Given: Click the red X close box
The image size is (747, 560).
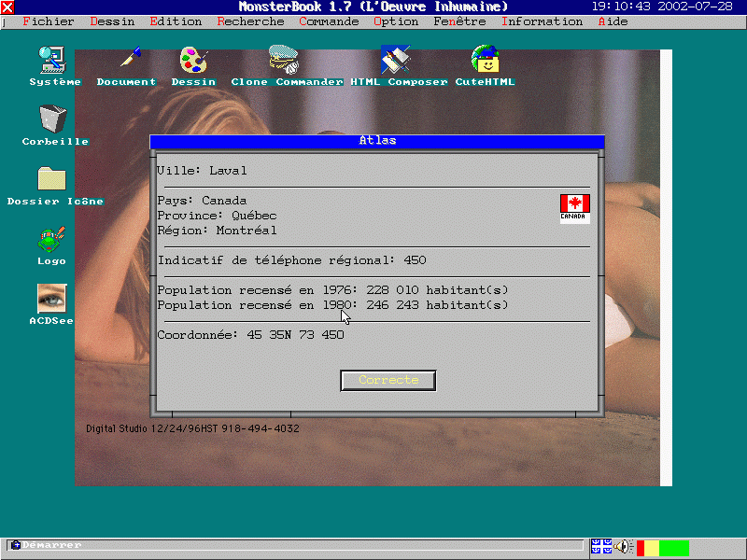Looking at the screenshot, I should click(x=7, y=7).
